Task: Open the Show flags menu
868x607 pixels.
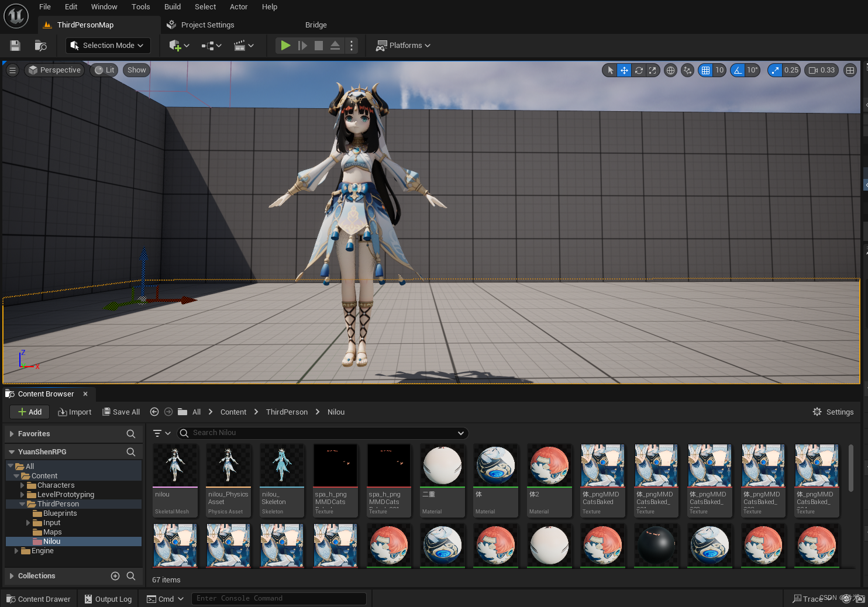Action: [x=136, y=70]
